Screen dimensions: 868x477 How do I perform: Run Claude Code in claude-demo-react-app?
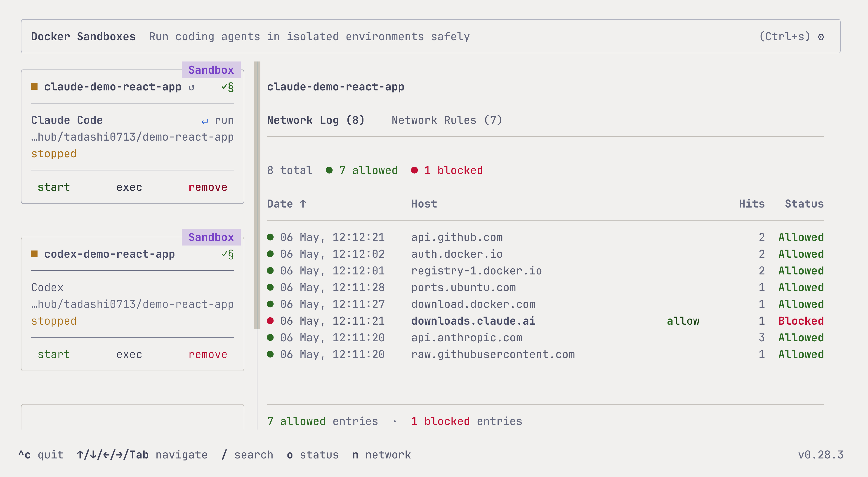(x=224, y=120)
